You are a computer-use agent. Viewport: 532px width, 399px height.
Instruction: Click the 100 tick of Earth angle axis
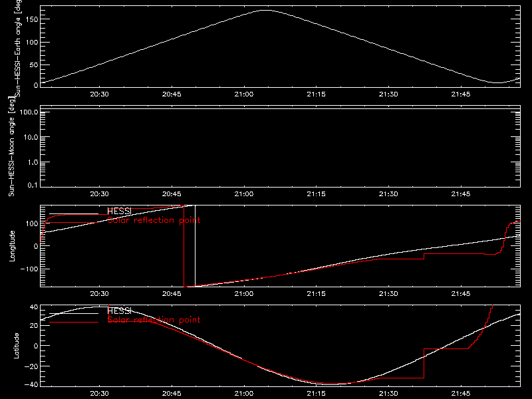[x=32, y=43]
